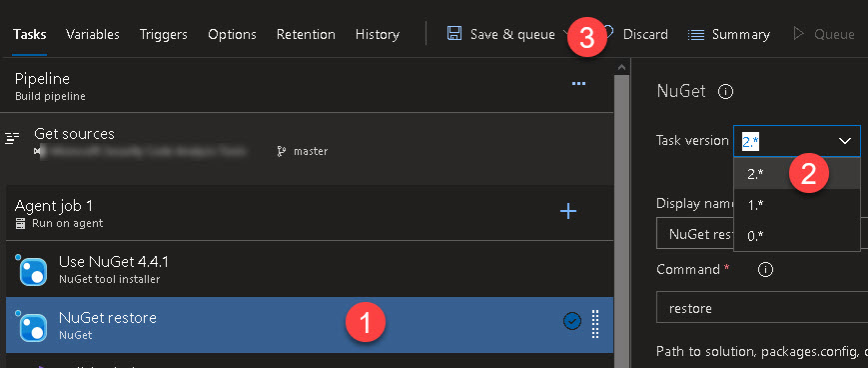Viewport: 868px width, 368px height.
Task: Click the master branch label
Action: click(x=311, y=151)
